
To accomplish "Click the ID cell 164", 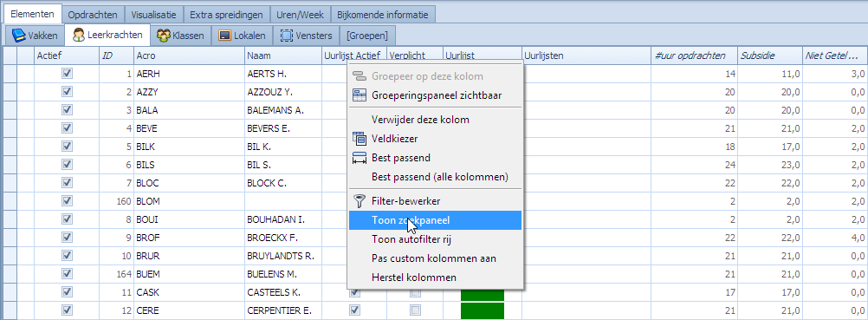I will click(x=116, y=274).
